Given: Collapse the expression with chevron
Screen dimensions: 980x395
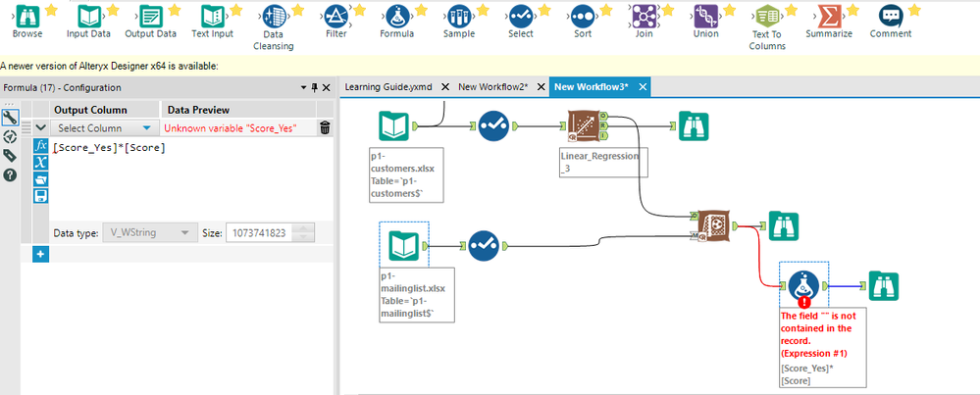Looking at the screenshot, I should click(x=40, y=128).
